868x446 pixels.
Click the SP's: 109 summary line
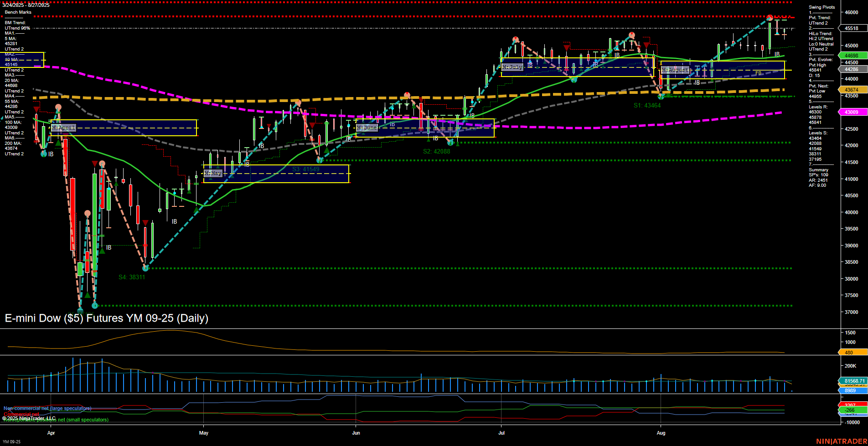[818, 175]
